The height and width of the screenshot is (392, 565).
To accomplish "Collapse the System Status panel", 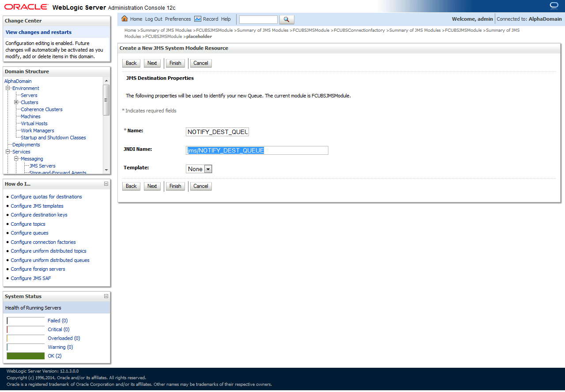I will click(x=106, y=296).
